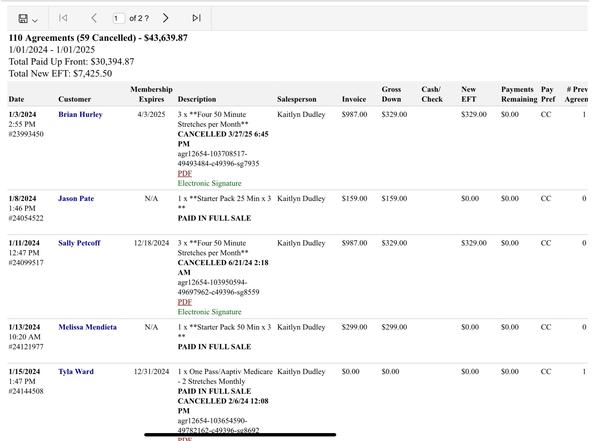600x441 pixels.
Task: View Electronic Signature for Brian Hurley agreement
Action: point(209,184)
